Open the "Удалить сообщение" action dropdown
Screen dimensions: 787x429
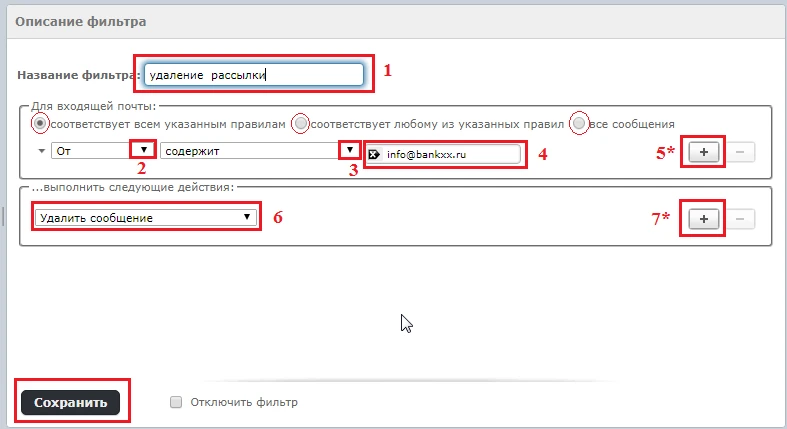(x=145, y=217)
